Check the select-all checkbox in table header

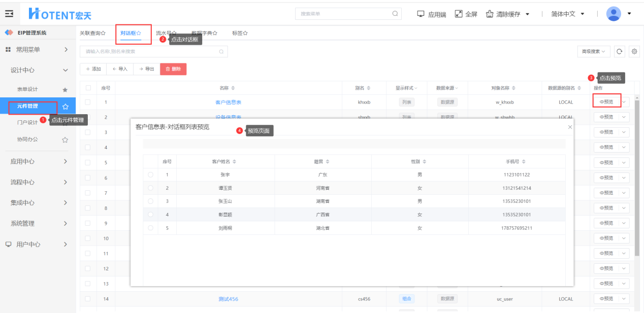[88, 88]
